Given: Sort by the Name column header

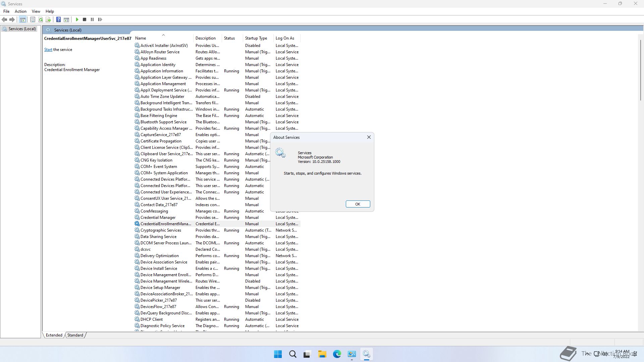Looking at the screenshot, I should click(163, 38).
